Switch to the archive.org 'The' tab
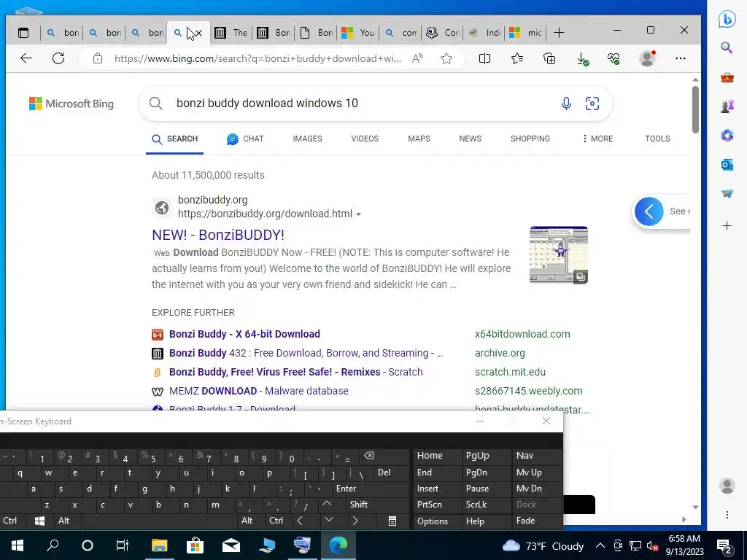Image resolution: width=747 pixels, height=560 pixels. click(x=231, y=33)
